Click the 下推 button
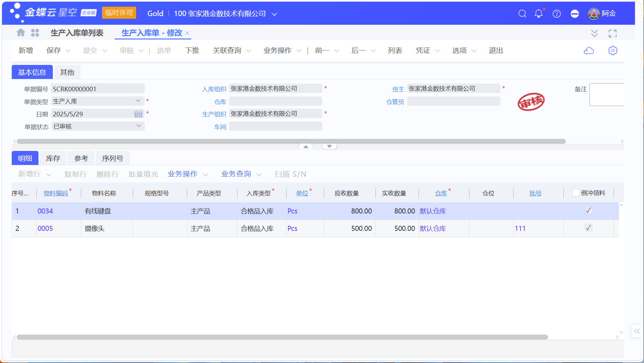This screenshot has width=644, height=363. [x=192, y=51]
